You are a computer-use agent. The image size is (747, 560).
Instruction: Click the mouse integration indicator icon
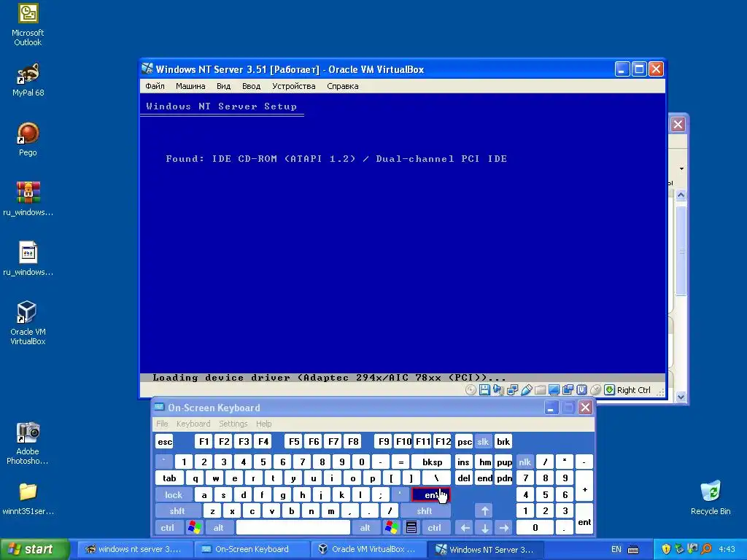[595, 390]
